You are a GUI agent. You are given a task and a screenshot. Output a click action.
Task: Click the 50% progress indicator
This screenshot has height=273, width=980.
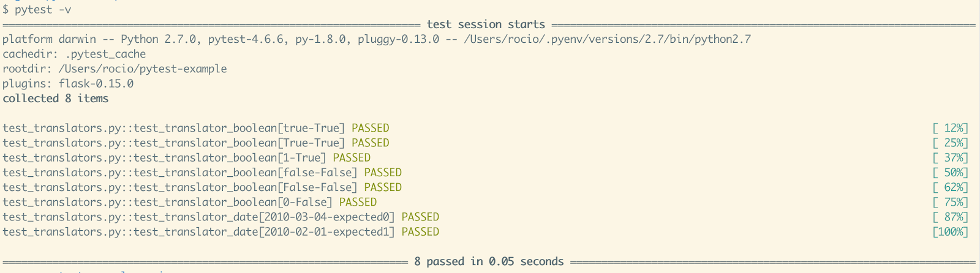[951, 172]
